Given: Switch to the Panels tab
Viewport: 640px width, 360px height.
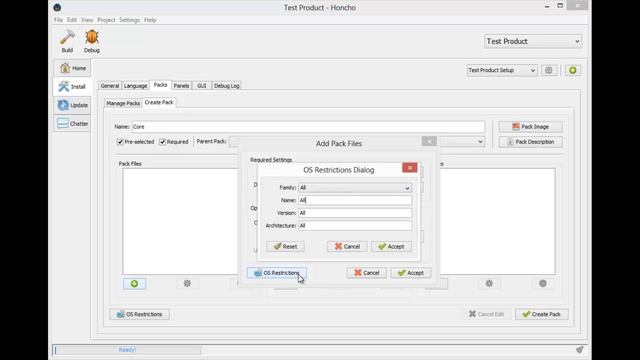Looking at the screenshot, I should 181,86.
